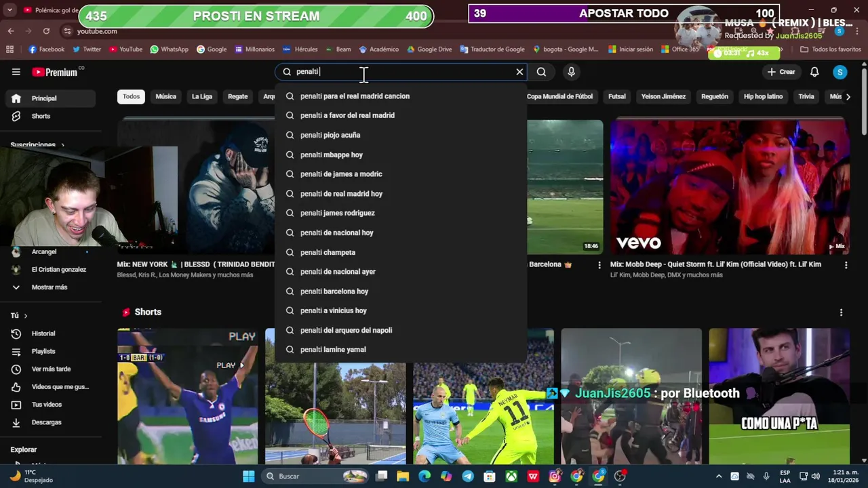Viewport: 868px width, 488px height.
Task: Choose suggestion penalti champeta
Action: tap(401, 252)
